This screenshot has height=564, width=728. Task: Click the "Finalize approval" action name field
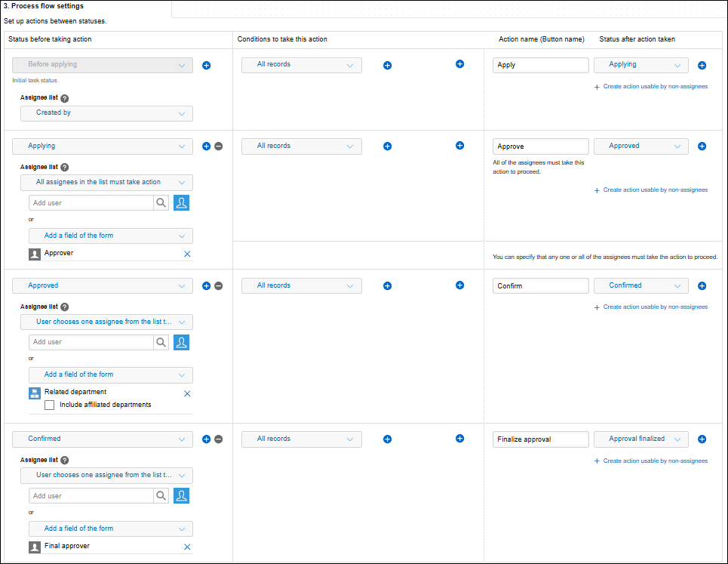540,439
